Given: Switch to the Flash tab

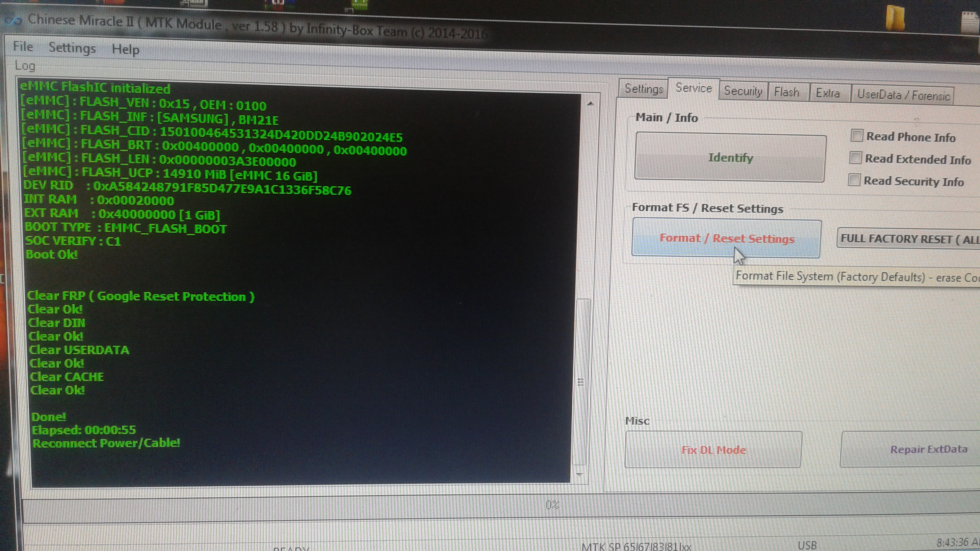Looking at the screenshot, I should click(x=787, y=92).
